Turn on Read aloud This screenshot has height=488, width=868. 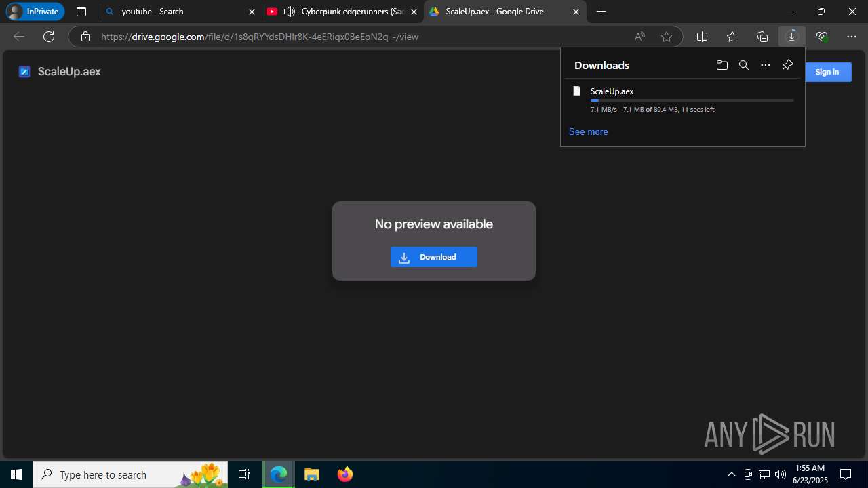coord(639,37)
